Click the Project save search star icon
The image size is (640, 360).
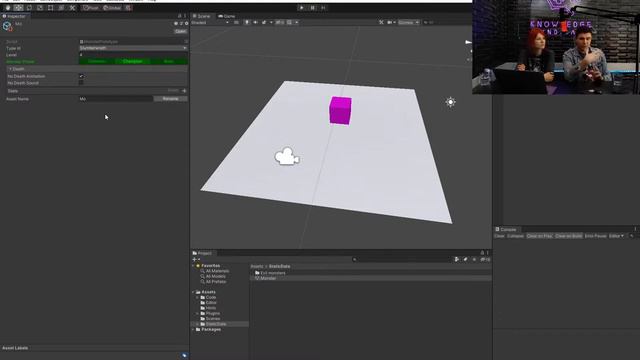(x=474, y=259)
